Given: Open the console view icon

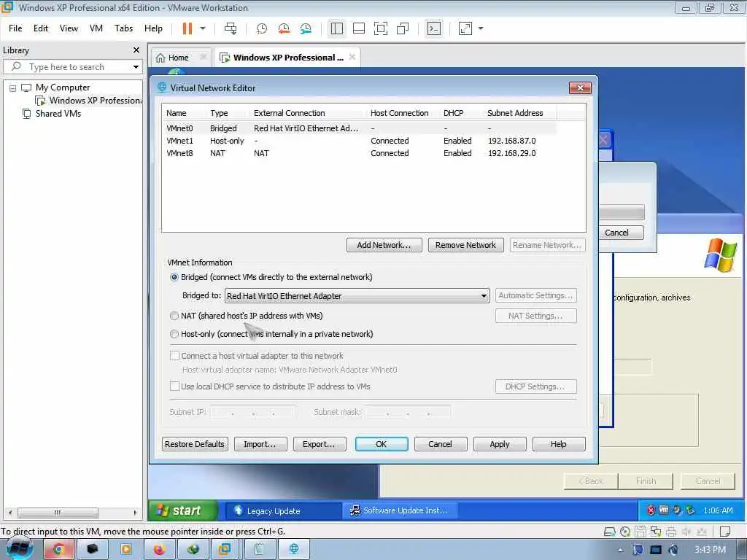Looking at the screenshot, I should 433,28.
